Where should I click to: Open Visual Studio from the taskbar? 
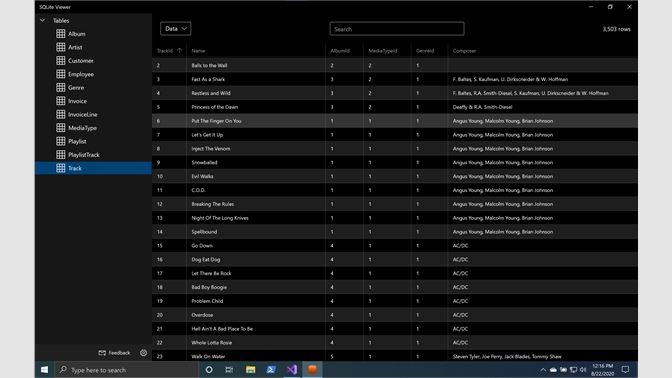(x=291, y=369)
